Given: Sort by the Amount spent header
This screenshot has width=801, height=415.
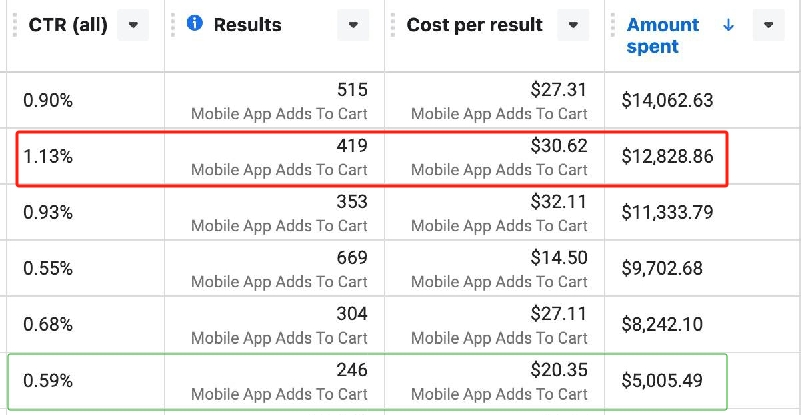Looking at the screenshot, I should (x=663, y=35).
